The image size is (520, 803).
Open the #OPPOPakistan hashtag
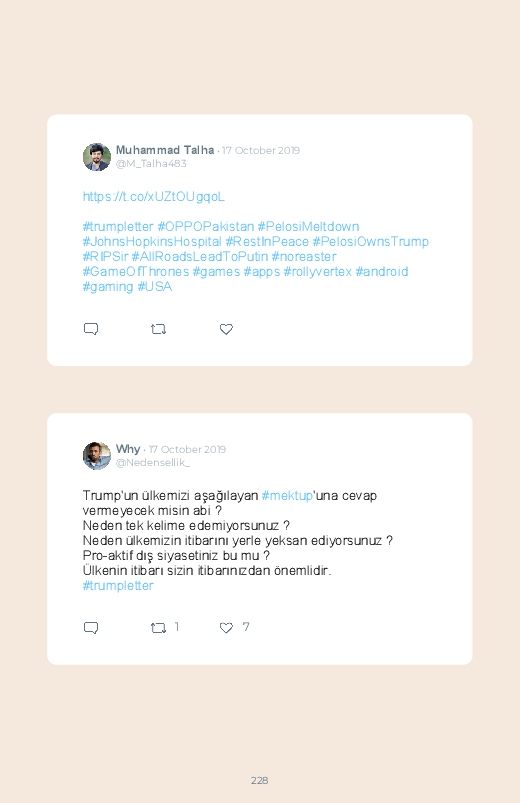tap(205, 226)
